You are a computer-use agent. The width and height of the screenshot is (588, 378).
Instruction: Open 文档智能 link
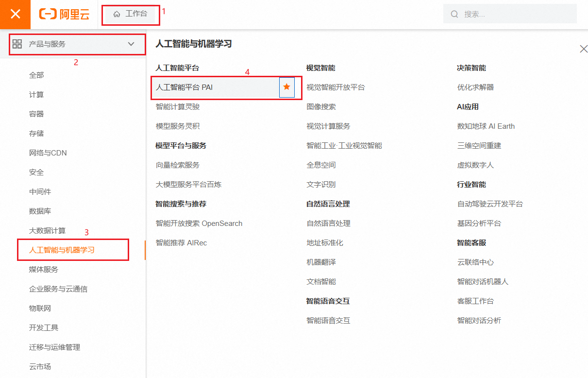(x=321, y=282)
